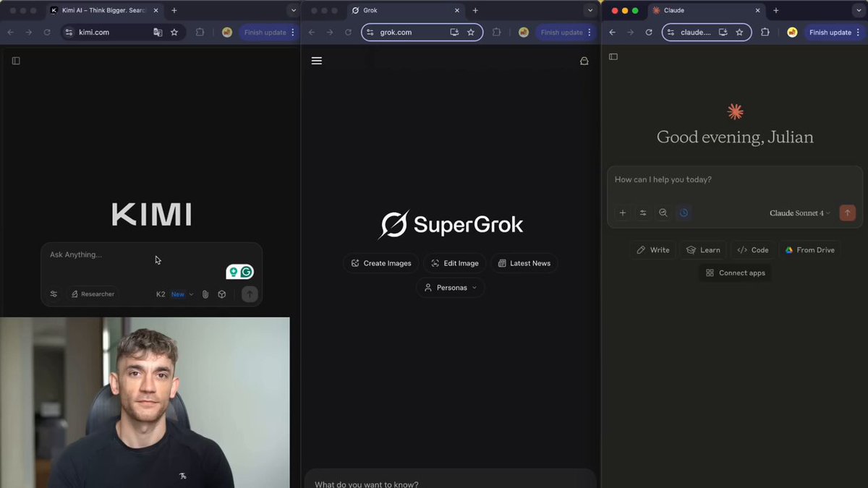Open the Claude Sonnet 4 model selector
Image resolution: width=868 pixels, height=488 pixels.
pos(800,213)
